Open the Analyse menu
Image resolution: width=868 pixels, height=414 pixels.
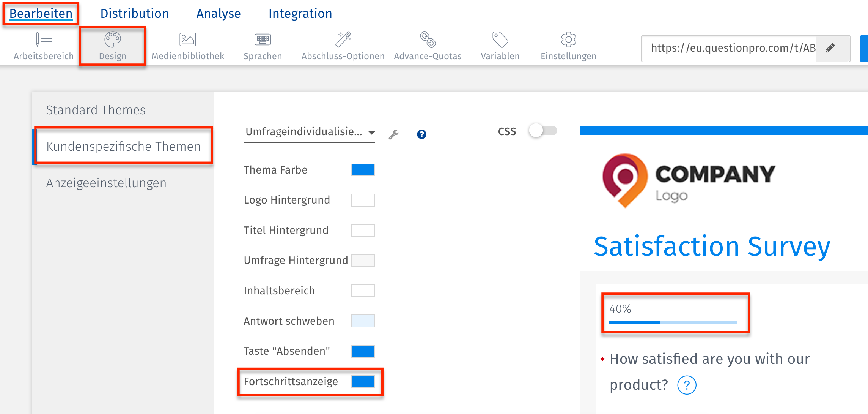click(x=218, y=13)
